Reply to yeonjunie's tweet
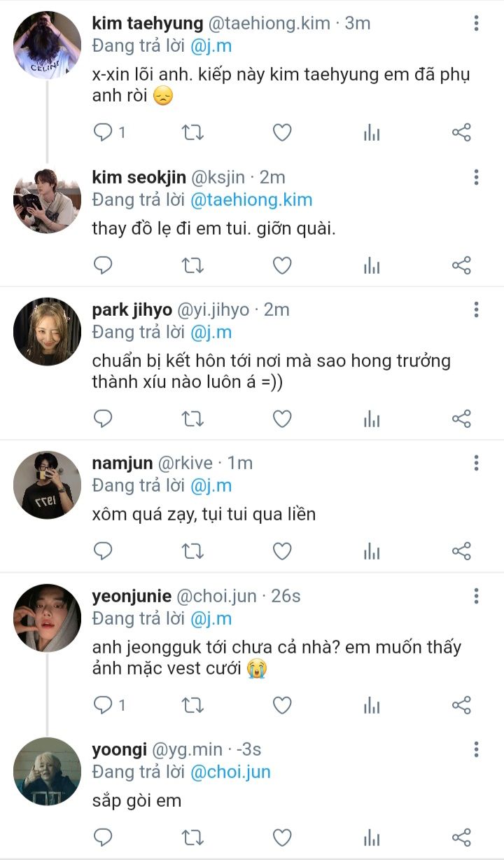Viewport: 504px width, 860px height. pyautogui.click(x=104, y=705)
